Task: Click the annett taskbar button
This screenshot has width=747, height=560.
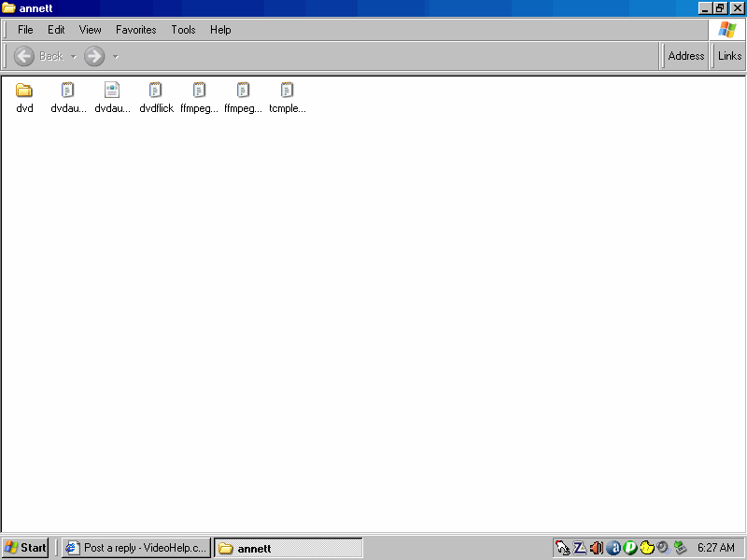Action: point(289,548)
